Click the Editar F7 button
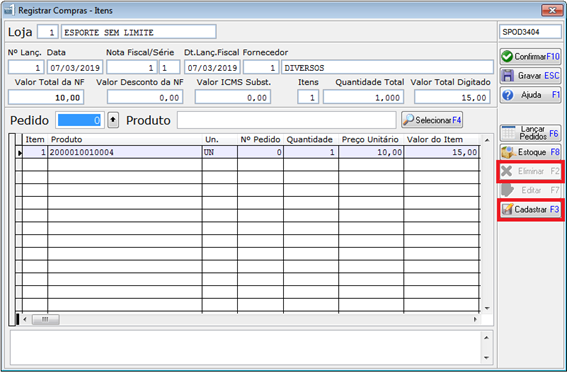The width and height of the screenshot is (567, 373). coord(530,190)
